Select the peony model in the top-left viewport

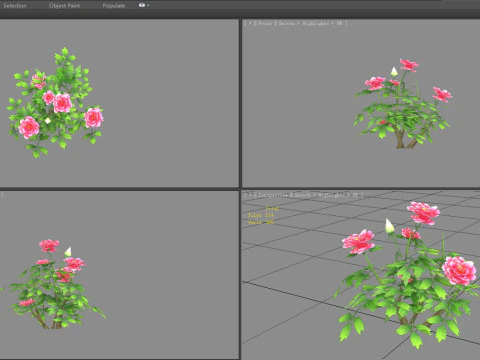[55, 103]
